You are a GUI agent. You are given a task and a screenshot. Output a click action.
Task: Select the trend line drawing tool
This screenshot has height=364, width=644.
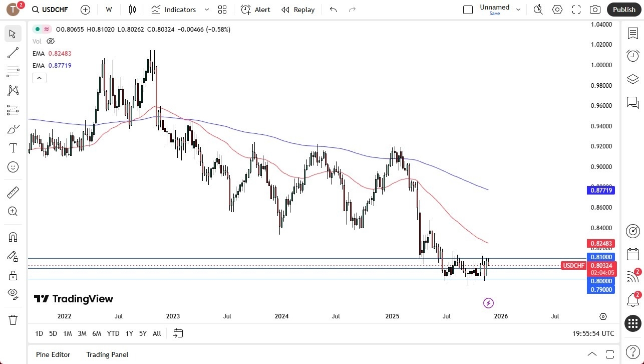pyautogui.click(x=13, y=53)
